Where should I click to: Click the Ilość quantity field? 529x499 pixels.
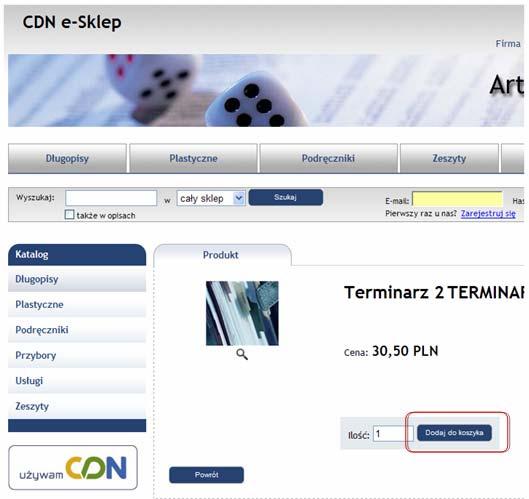[393, 434]
